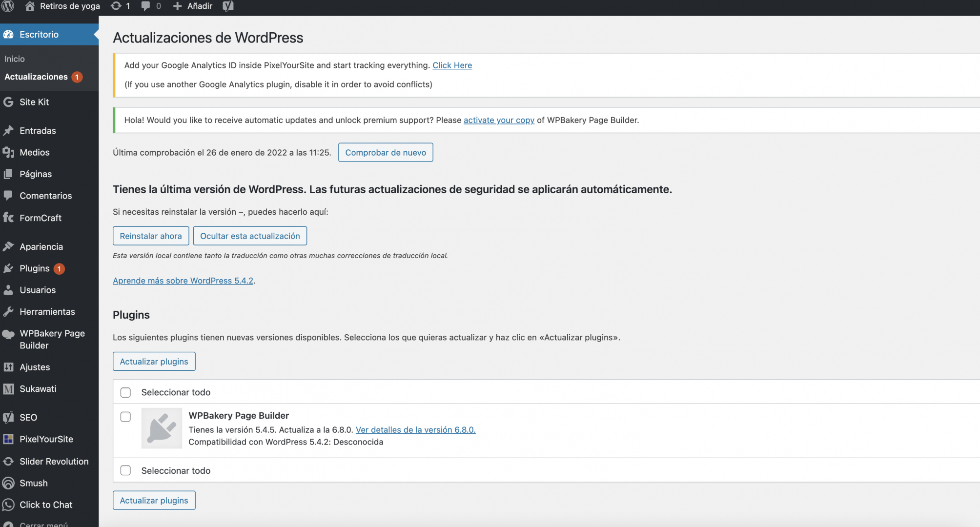Screen dimensions: 980x527
Task: Click the FormCraft fc icon
Action: tap(8, 217)
